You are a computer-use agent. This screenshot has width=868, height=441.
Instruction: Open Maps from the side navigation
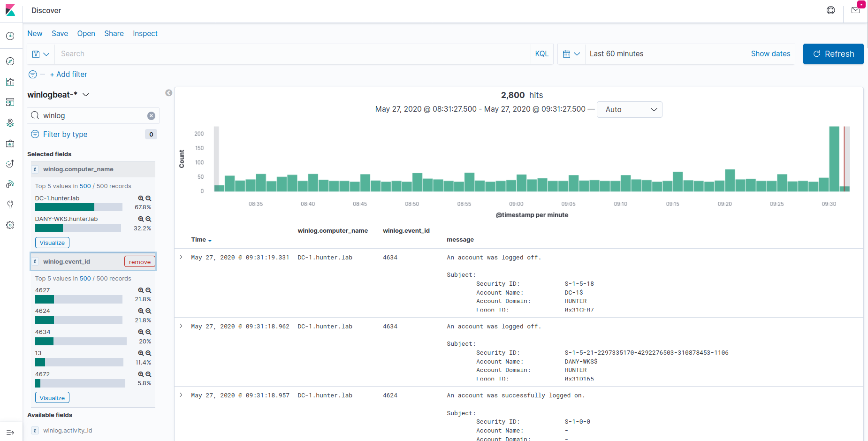pos(10,123)
